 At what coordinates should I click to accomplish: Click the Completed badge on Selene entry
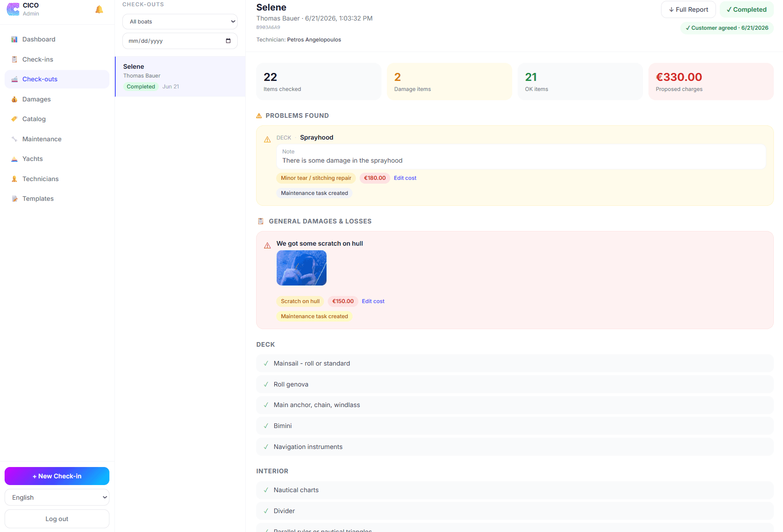tap(141, 87)
